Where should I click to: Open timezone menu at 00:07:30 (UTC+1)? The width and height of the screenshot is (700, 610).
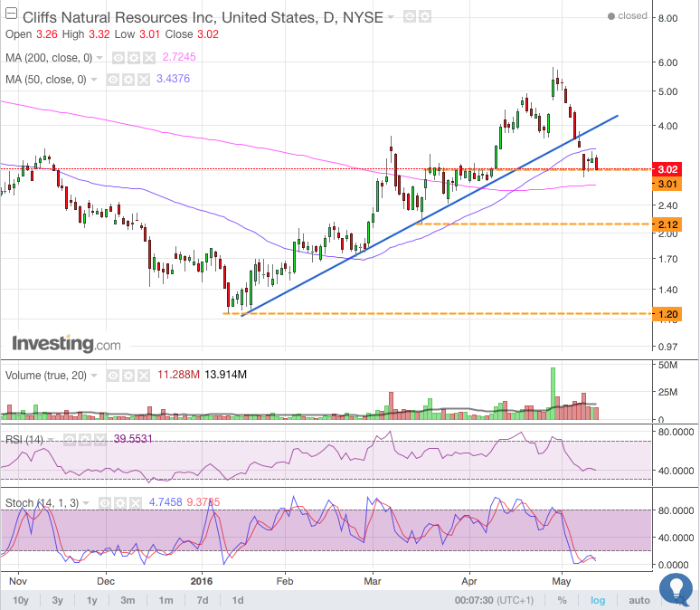pos(494,600)
